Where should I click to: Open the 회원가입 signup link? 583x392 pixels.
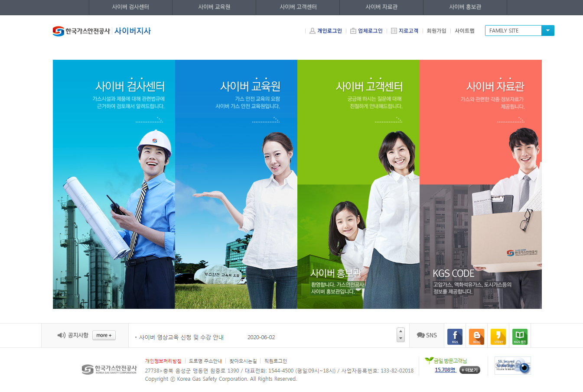click(435, 30)
